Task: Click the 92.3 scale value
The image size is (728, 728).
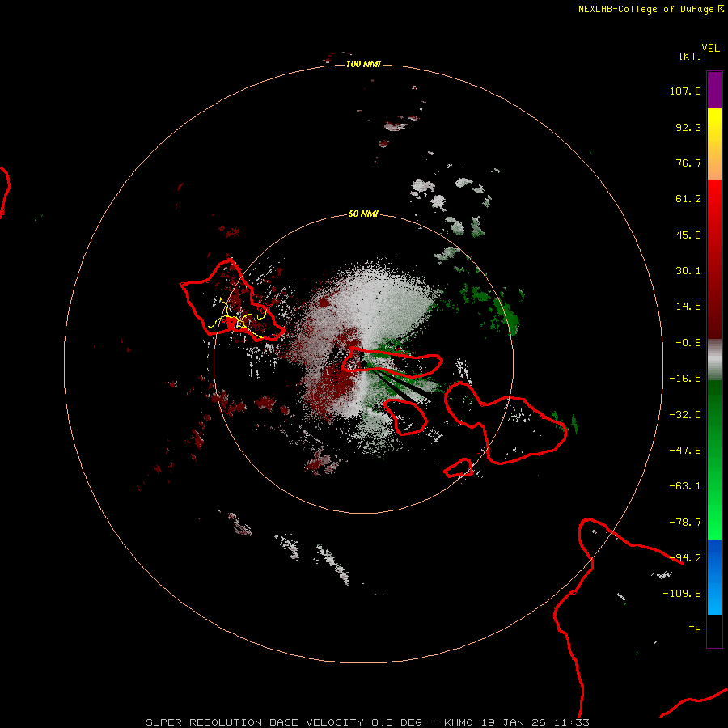Action: coord(688,127)
